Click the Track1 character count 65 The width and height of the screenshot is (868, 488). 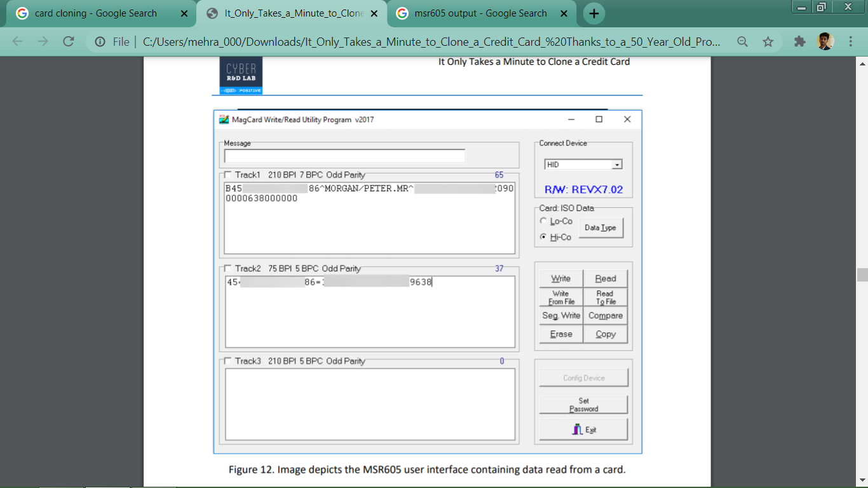(x=499, y=175)
